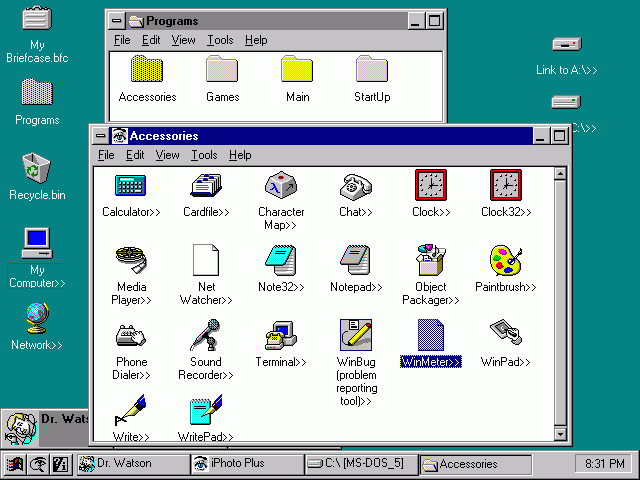This screenshot has width=640, height=480.
Task: Click the 8:31 PM taskbar clock
Action: pos(604,464)
